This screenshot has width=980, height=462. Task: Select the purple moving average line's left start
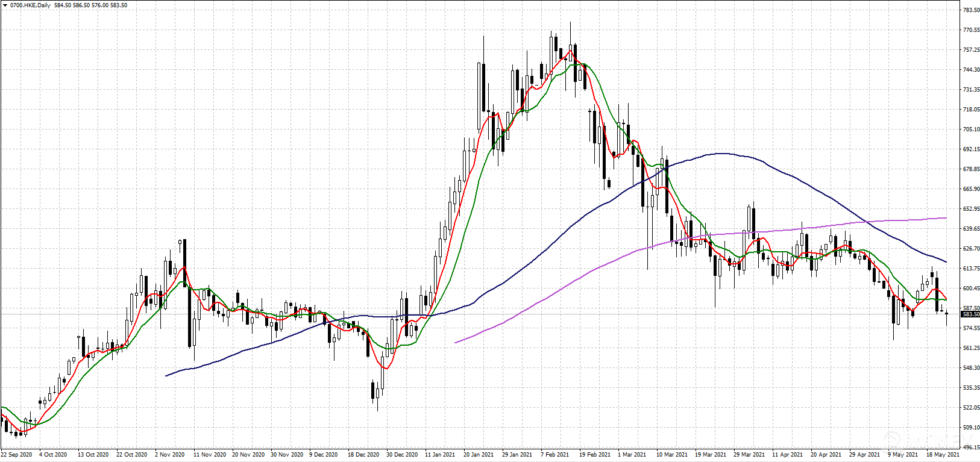456,343
